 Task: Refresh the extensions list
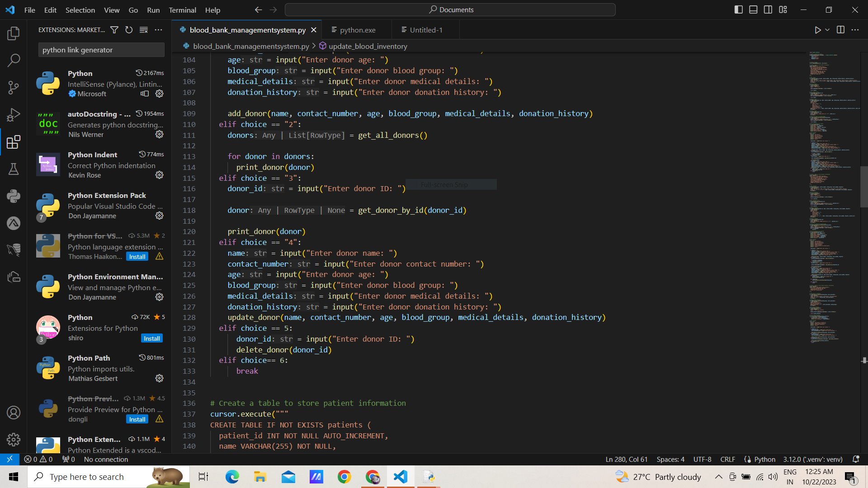pos(129,30)
